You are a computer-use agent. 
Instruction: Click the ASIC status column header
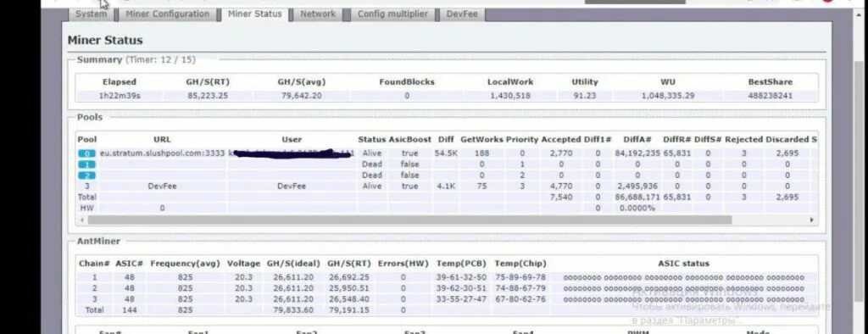(683, 264)
